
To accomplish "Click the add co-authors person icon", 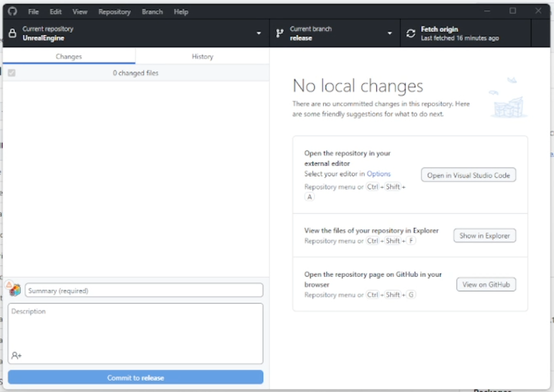I will (x=16, y=355).
